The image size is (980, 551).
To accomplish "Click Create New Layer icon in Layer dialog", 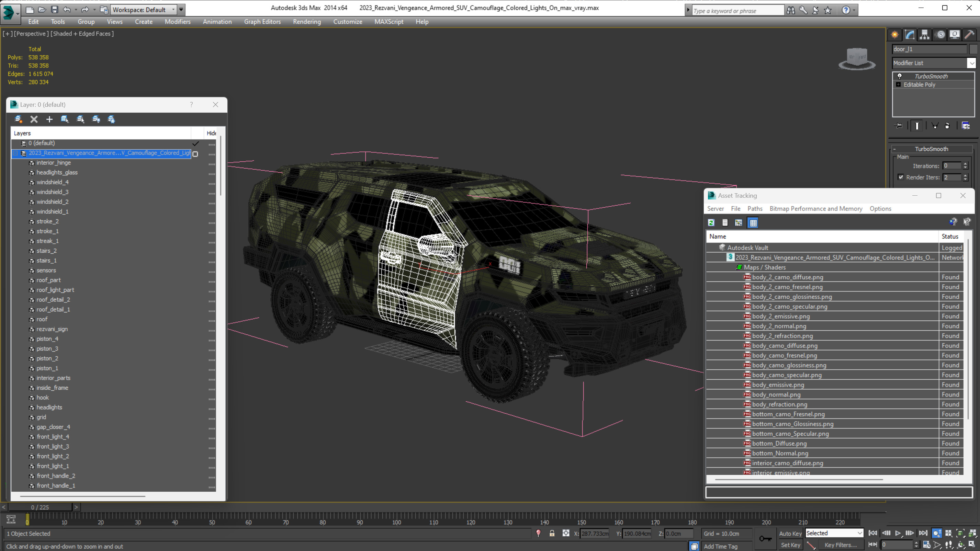I will coord(18,119).
